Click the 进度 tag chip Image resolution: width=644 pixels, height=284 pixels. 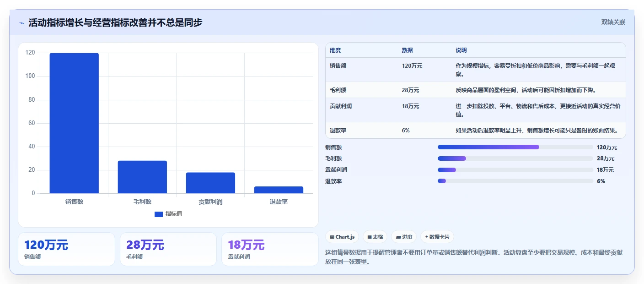pyautogui.click(x=404, y=237)
